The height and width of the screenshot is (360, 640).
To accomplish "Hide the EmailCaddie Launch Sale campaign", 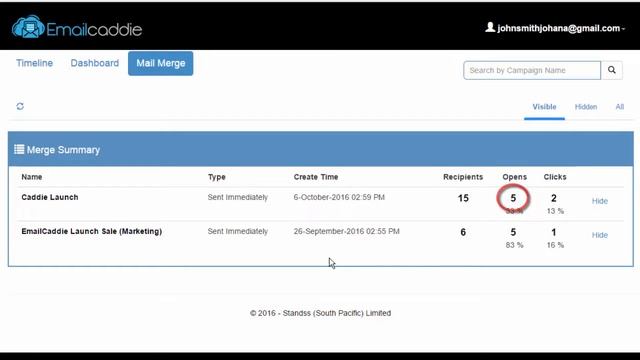I will click(600, 235).
